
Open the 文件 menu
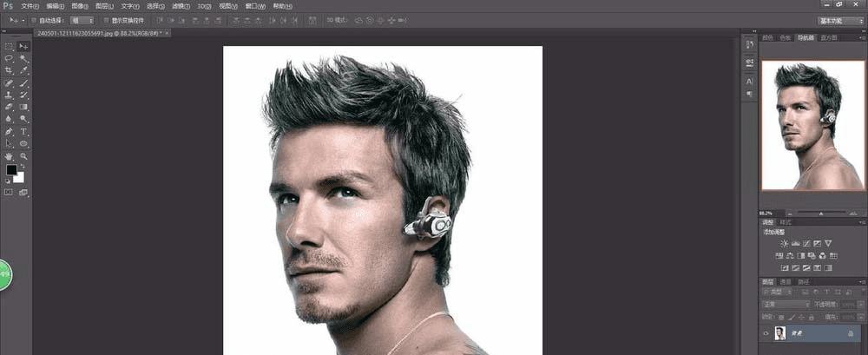click(x=30, y=6)
